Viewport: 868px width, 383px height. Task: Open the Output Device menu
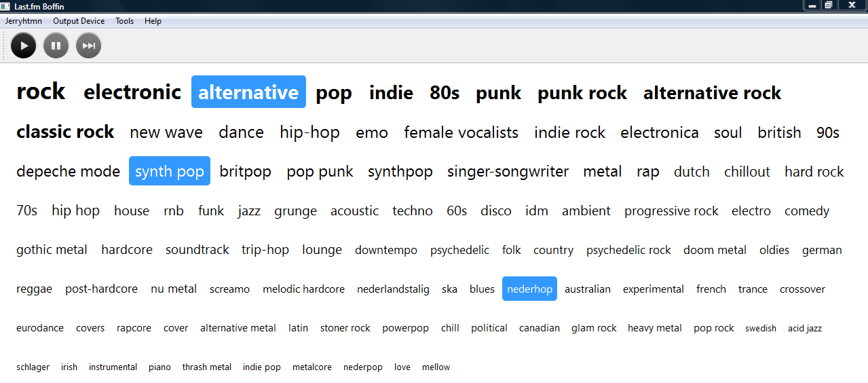click(x=79, y=21)
